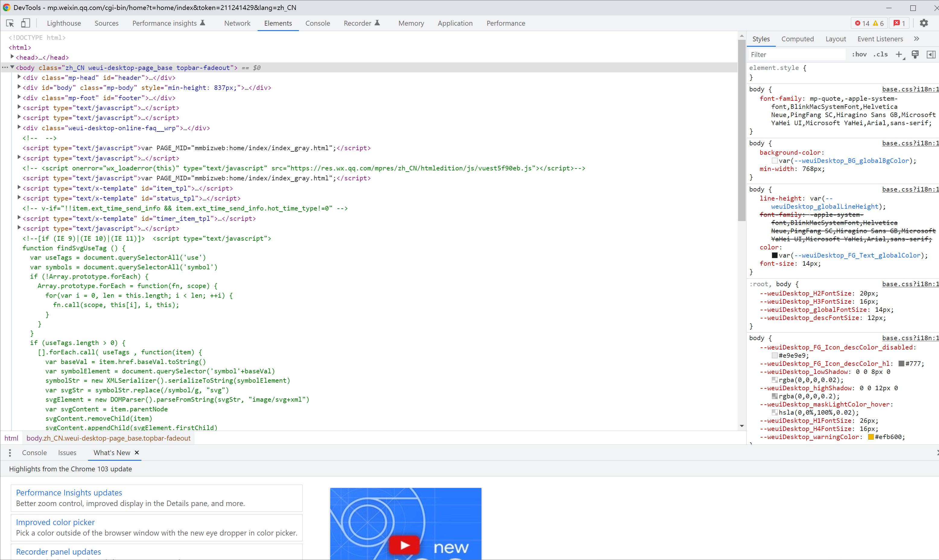The height and width of the screenshot is (560, 939).
Task: Switch to the Network panel tab
Action: click(x=237, y=24)
